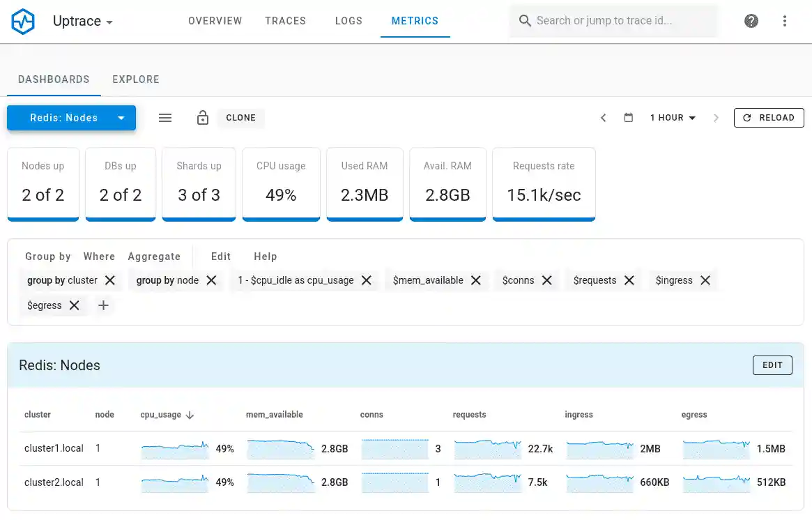Screen dimensions: 812x520
Task: Click the lock icon next to Clone
Action: (x=203, y=118)
